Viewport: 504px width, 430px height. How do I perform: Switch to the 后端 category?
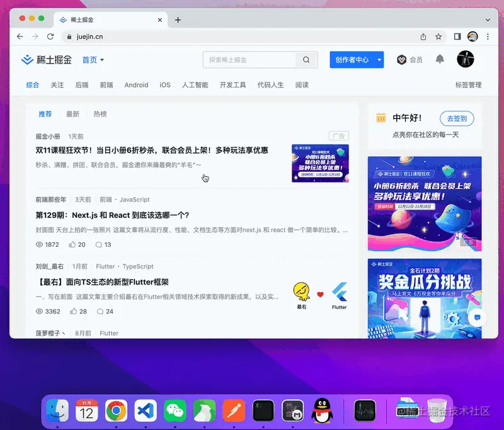coord(82,85)
